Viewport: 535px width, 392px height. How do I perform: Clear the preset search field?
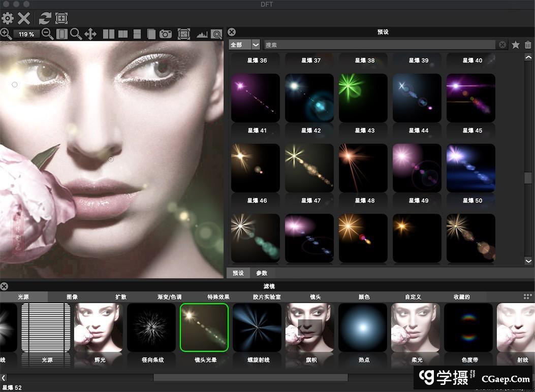tap(502, 45)
